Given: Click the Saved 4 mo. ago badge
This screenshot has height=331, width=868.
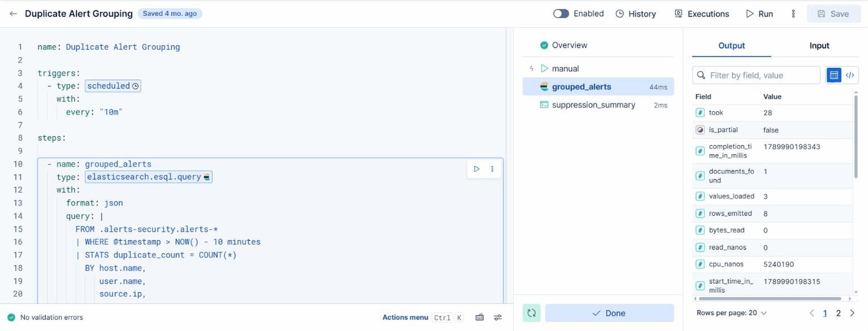Looking at the screenshot, I should [x=170, y=14].
